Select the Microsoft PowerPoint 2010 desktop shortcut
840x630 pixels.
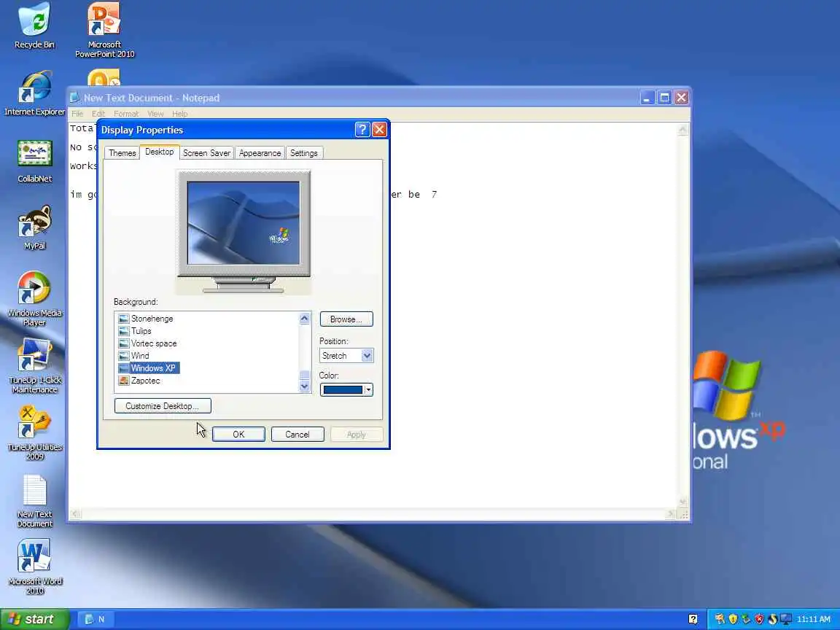104,29
